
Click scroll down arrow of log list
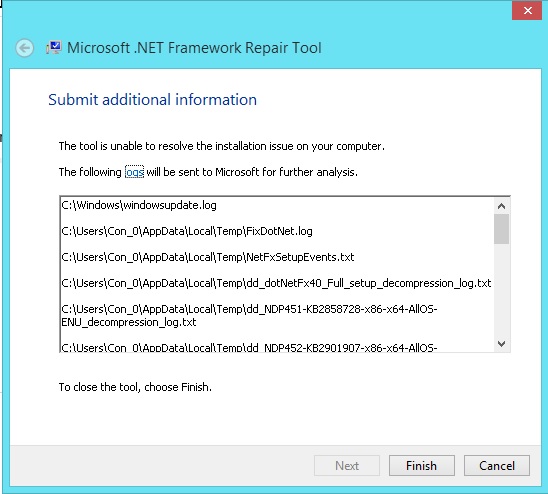502,344
